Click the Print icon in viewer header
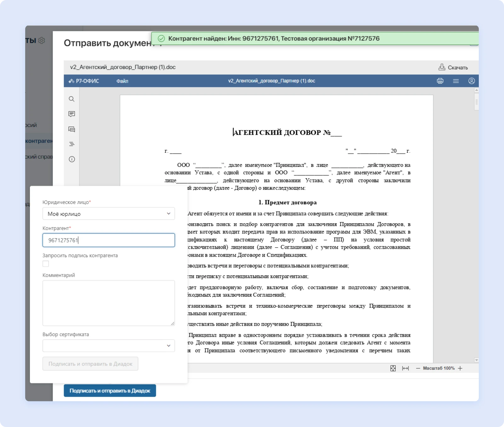This screenshot has height=427, width=504. click(x=440, y=81)
